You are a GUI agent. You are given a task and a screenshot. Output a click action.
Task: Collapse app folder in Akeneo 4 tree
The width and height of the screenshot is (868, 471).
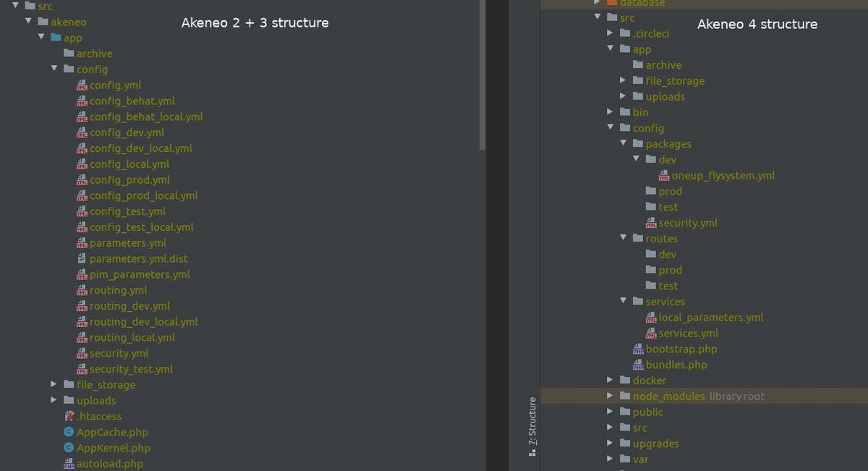coord(610,49)
